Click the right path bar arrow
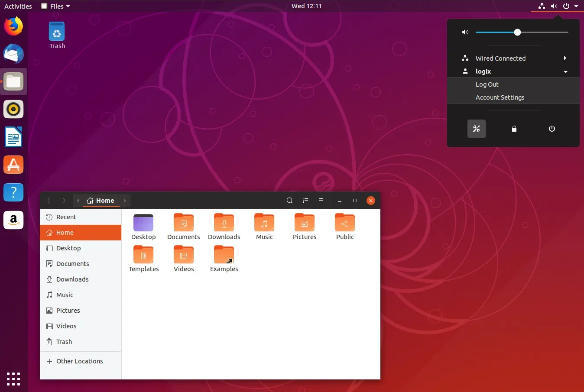 pyautogui.click(x=125, y=201)
